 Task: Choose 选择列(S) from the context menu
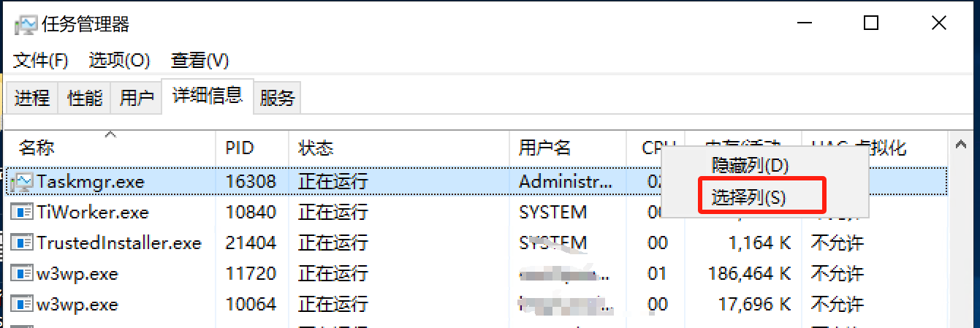point(749,197)
